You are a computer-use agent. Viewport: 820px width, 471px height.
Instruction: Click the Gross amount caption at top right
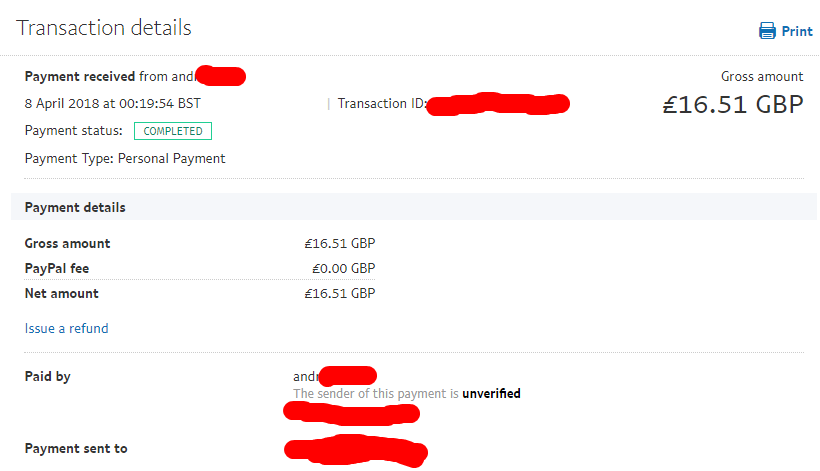(762, 76)
